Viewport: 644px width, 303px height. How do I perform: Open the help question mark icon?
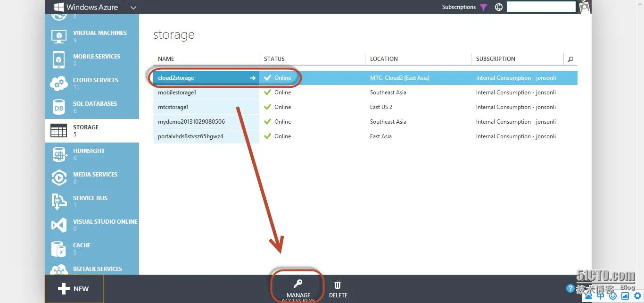tap(570, 288)
